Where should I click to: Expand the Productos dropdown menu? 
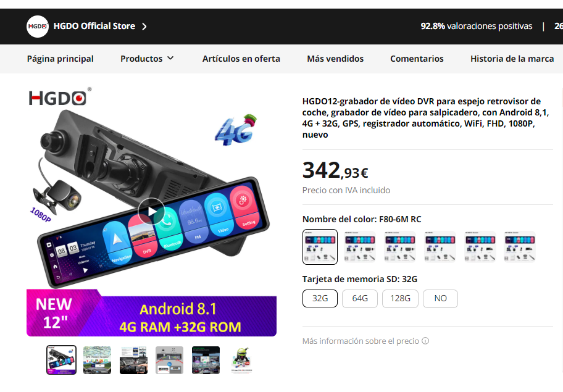point(147,59)
